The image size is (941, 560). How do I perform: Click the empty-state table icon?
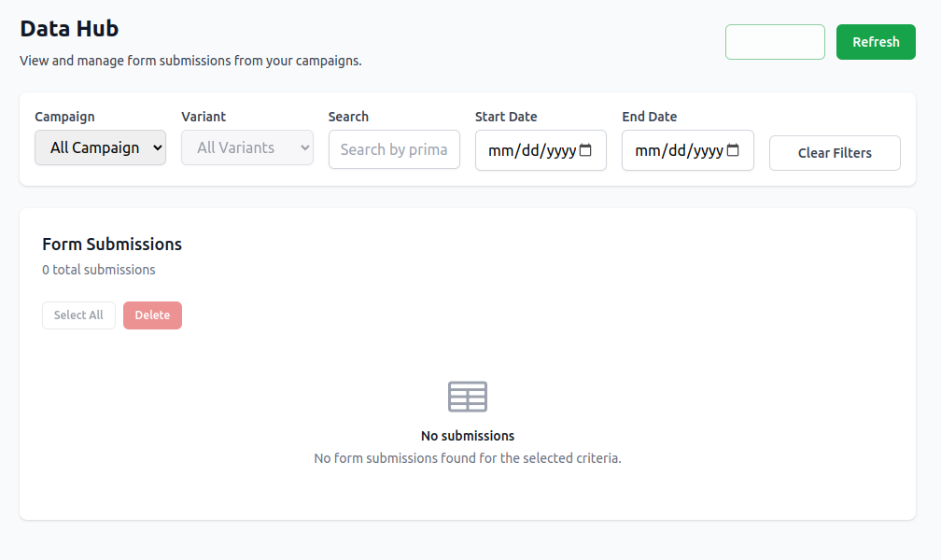coord(468,397)
